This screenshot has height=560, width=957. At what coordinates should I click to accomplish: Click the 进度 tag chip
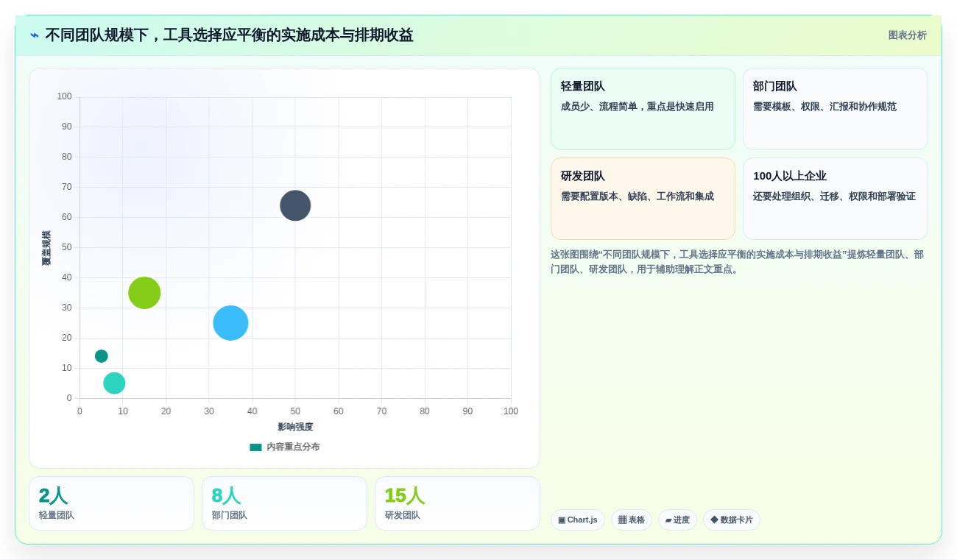pyautogui.click(x=677, y=520)
